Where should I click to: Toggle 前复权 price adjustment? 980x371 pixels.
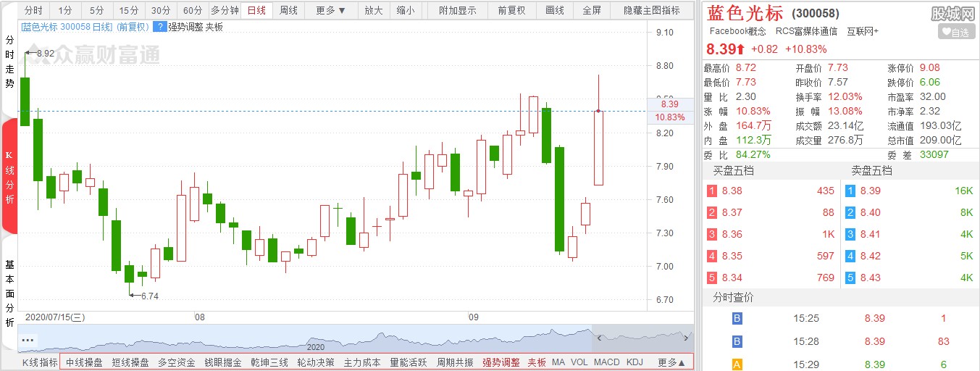point(511,11)
